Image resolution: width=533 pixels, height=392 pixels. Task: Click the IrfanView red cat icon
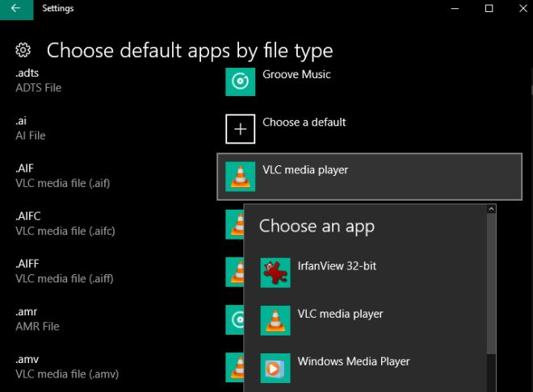pos(275,273)
